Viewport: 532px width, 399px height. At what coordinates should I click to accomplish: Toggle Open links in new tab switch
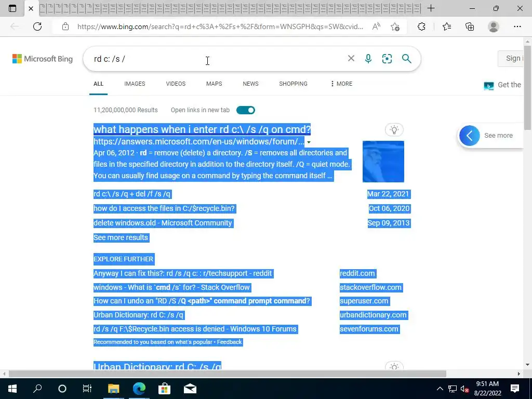pyautogui.click(x=246, y=110)
